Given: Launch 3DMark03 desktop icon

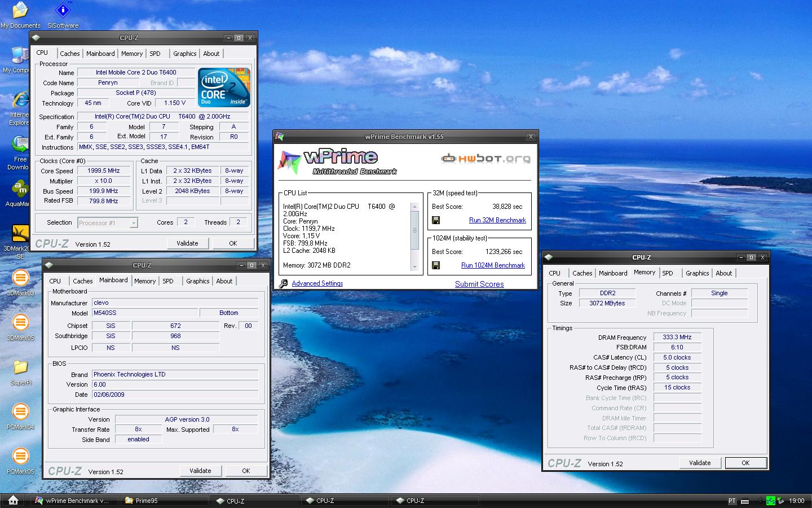Looking at the screenshot, I should (x=20, y=282).
